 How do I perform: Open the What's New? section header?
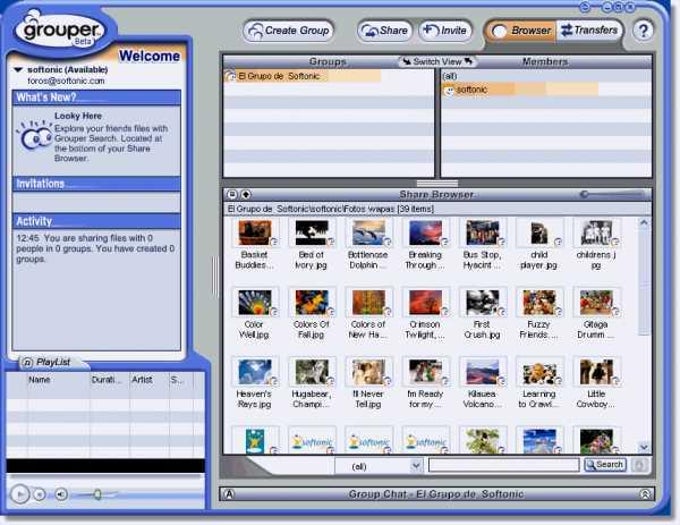coord(96,98)
